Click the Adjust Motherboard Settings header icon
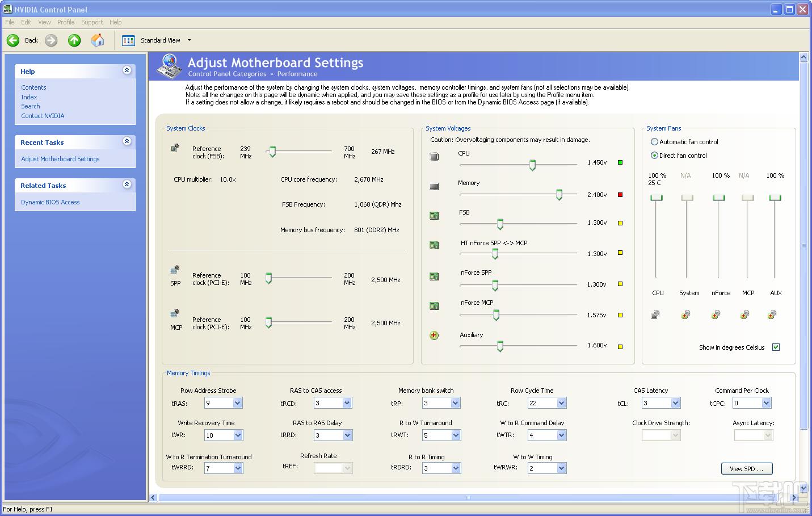The width and height of the screenshot is (812, 516). 169,66
